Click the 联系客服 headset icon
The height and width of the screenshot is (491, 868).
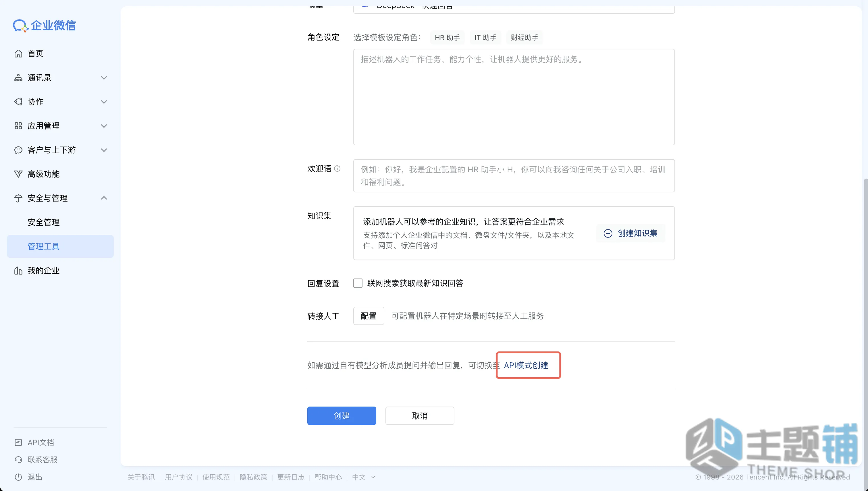18,460
